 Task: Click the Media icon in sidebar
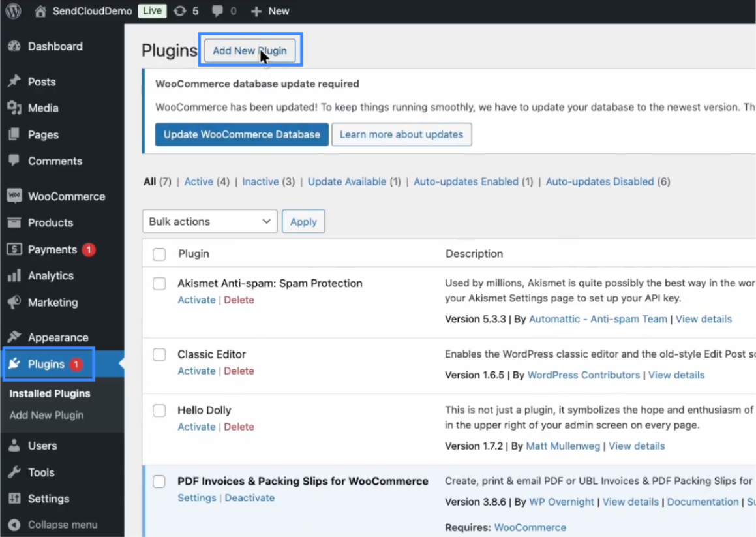pyautogui.click(x=14, y=108)
